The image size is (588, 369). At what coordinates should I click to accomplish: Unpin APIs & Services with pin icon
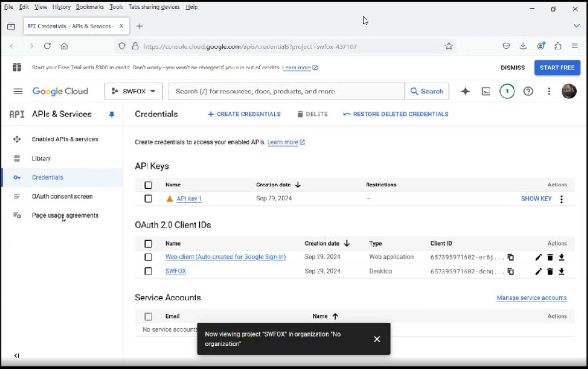tap(112, 114)
